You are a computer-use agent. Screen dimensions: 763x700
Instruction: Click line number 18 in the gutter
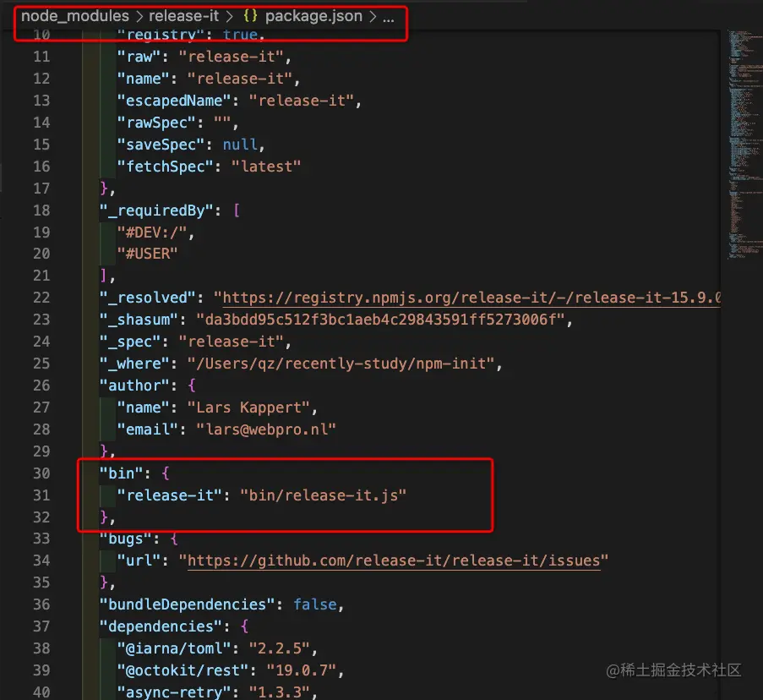click(x=41, y=211)
